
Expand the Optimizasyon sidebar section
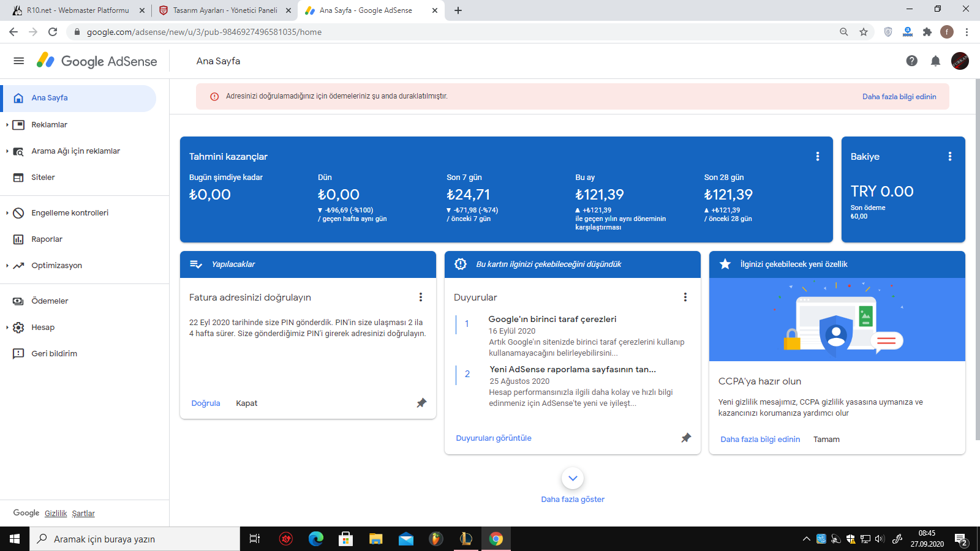(7, 266)
